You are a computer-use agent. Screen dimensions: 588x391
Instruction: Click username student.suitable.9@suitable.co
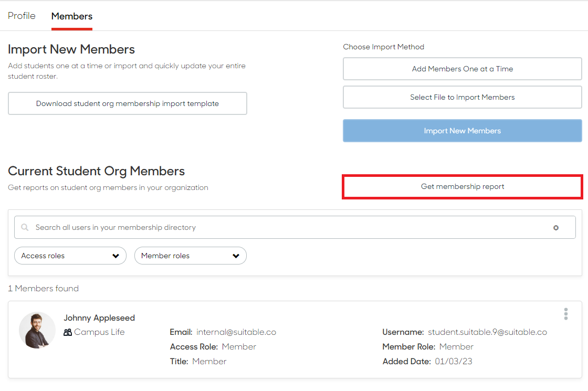pos(488,332)
